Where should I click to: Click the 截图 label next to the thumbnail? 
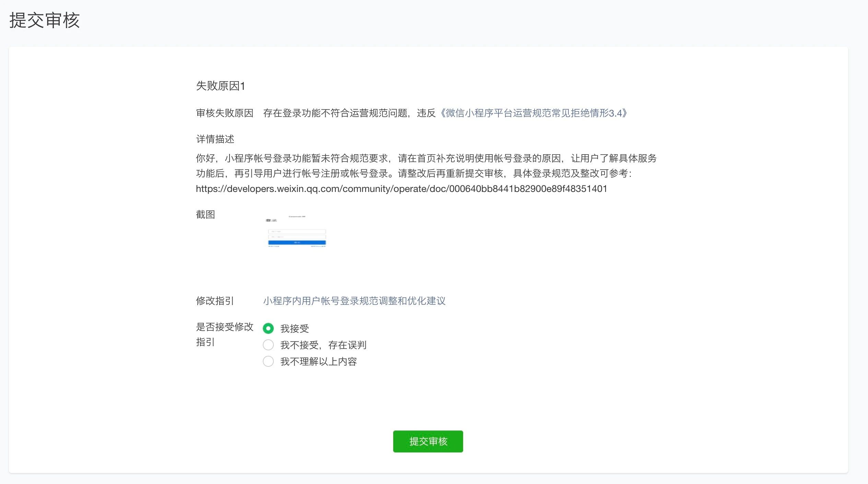[206, 215]
